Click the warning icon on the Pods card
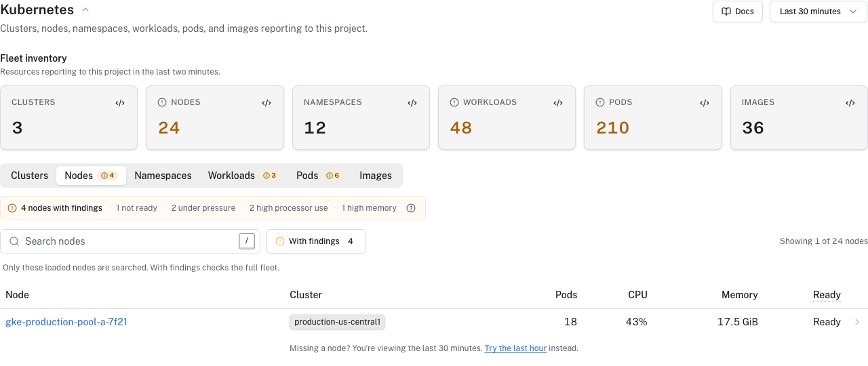 pos(600,102)
